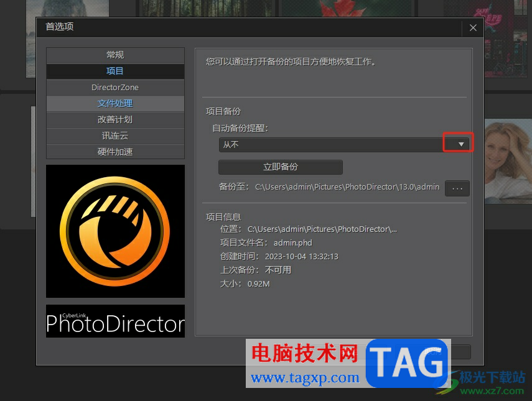Screen dimensions: 532x401
Task: Browse for backup folder with the ... button
Action: [457, 188]
